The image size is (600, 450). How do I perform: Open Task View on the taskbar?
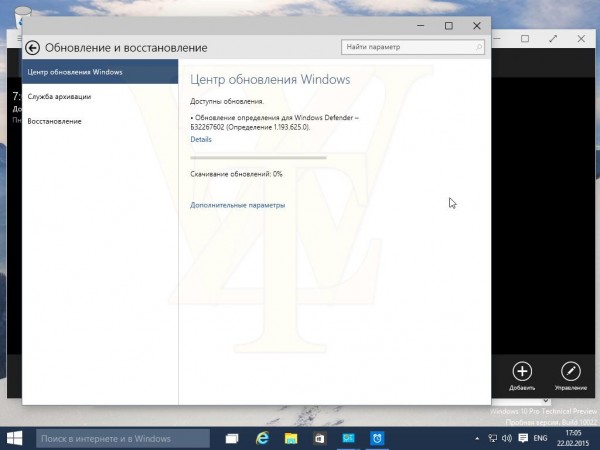232,438
